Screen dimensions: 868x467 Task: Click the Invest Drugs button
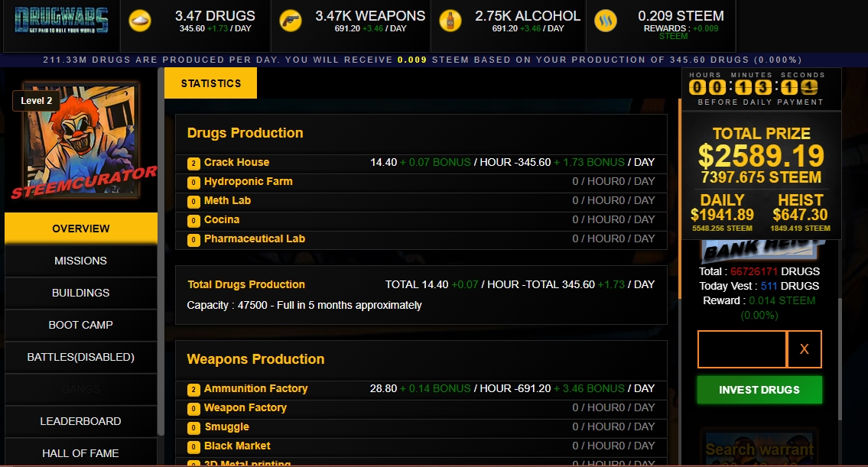(759, 390)
